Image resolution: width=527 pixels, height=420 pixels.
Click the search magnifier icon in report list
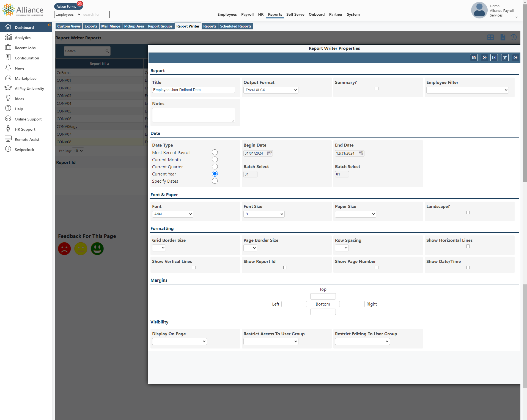[107, 51]
